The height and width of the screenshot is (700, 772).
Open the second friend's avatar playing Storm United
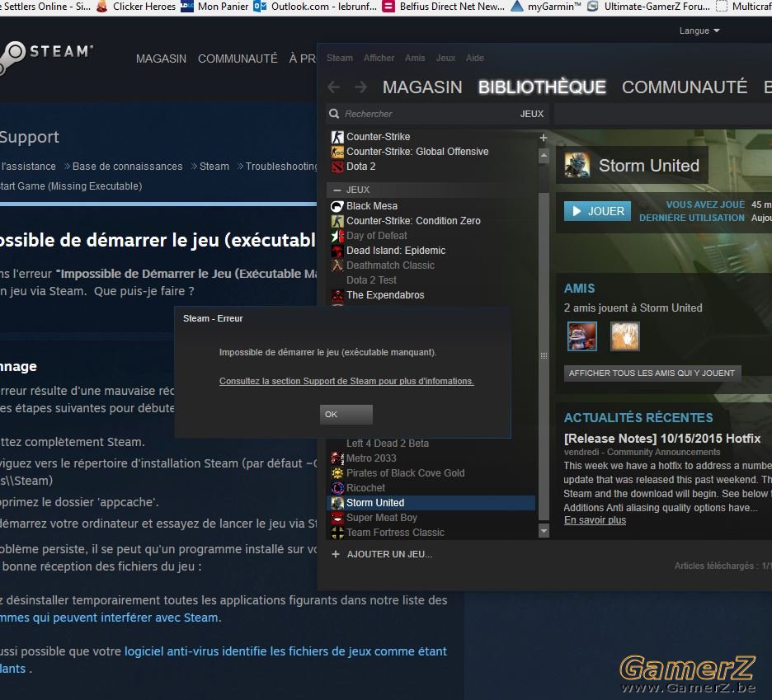(x=625, y=336)
